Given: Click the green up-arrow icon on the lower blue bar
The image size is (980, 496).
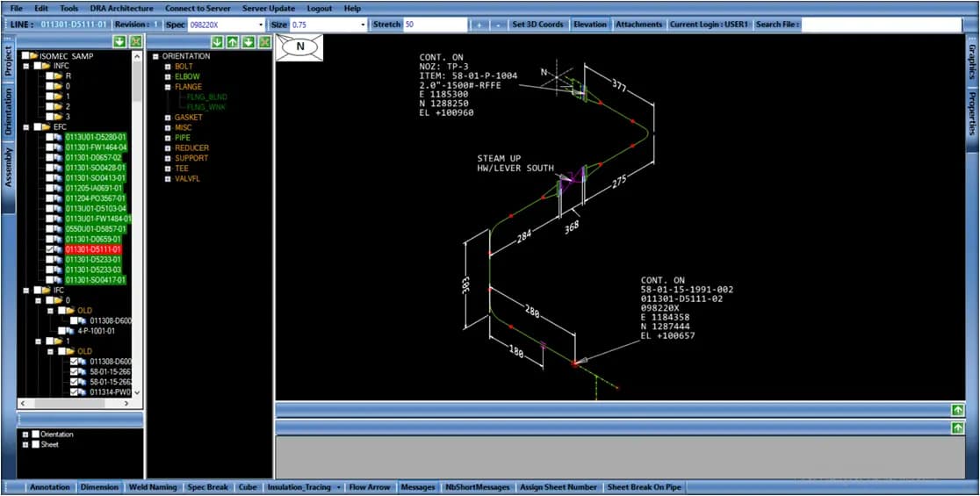Looking at the screenshot, I should (x=956, y=428).
